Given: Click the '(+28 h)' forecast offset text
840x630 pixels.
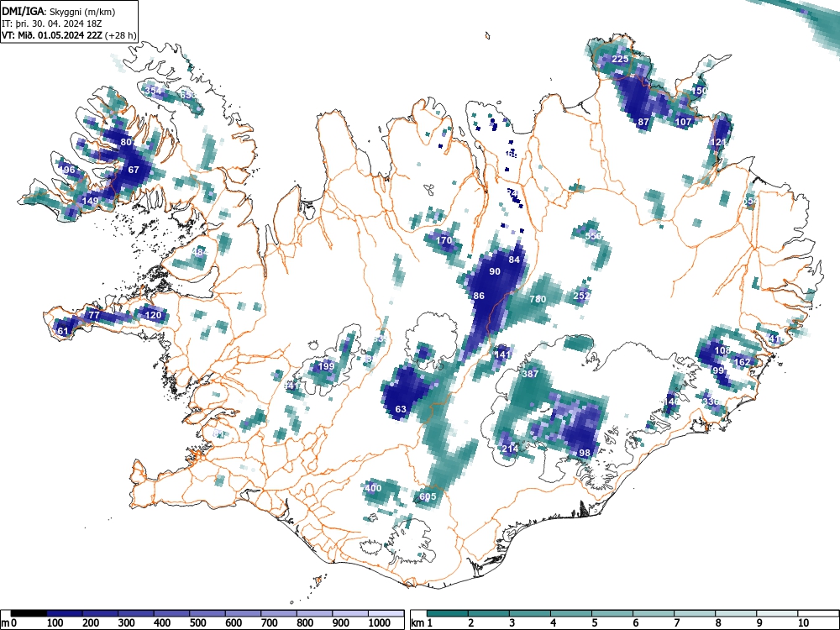Looking at the screenshot, I should coord(122,36).
